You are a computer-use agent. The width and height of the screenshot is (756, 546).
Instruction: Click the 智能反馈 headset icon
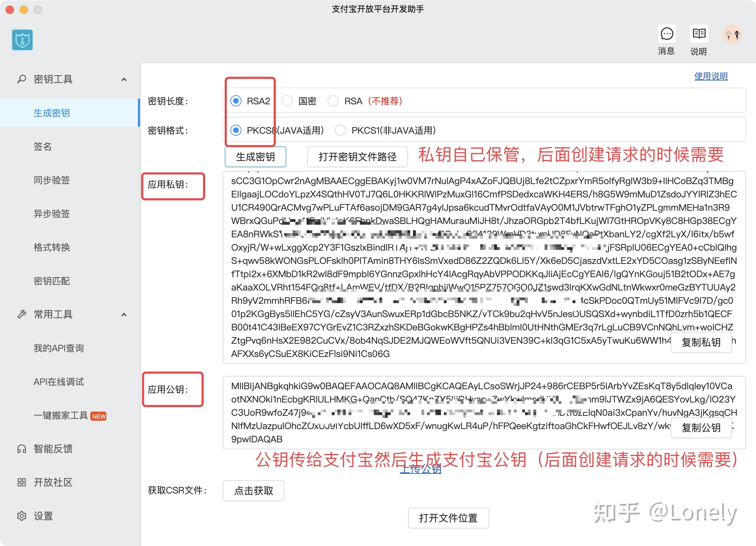22,449
